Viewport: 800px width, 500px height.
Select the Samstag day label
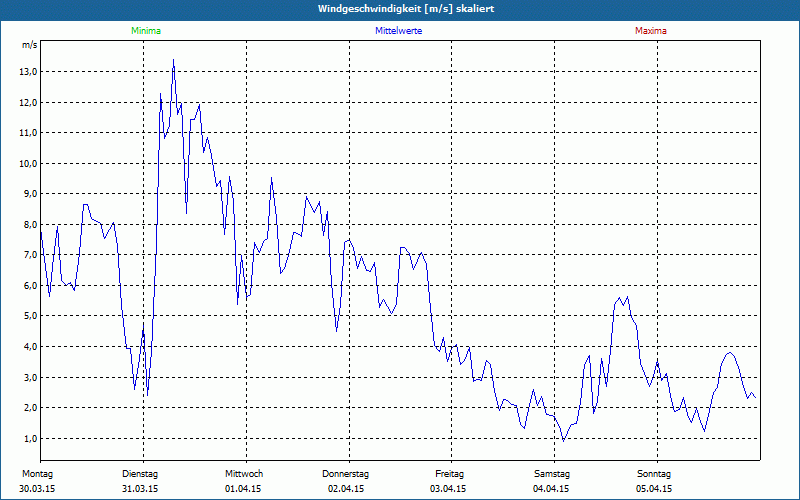[551, 474]
